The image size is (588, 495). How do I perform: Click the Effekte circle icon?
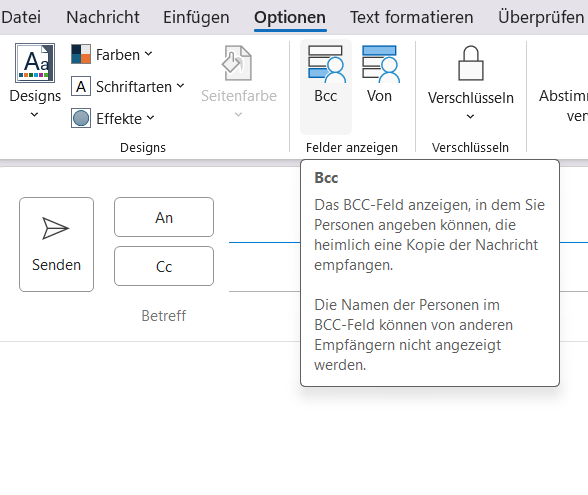click(81, 118)
